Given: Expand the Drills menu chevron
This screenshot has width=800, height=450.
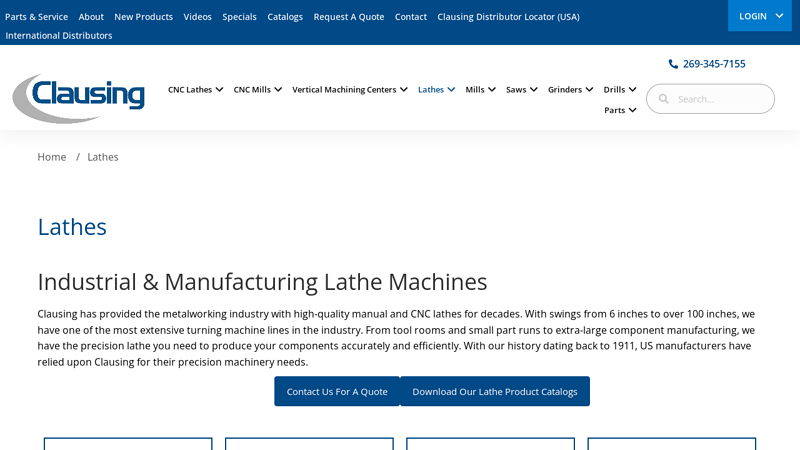Looking at the screenshot, I should pyautogui.click(x=633, y=89).
